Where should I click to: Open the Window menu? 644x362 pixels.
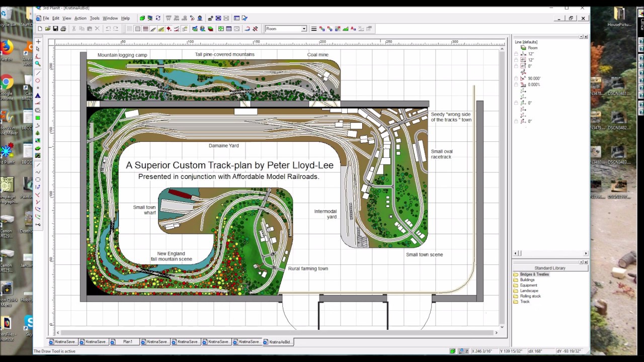coord(110,18)
